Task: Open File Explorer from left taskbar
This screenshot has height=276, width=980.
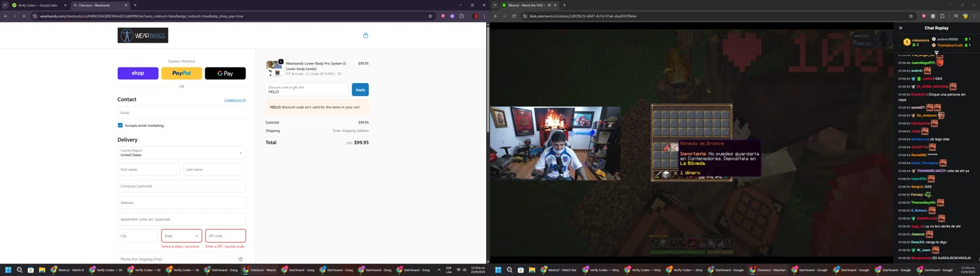Action: click(42, 269)
